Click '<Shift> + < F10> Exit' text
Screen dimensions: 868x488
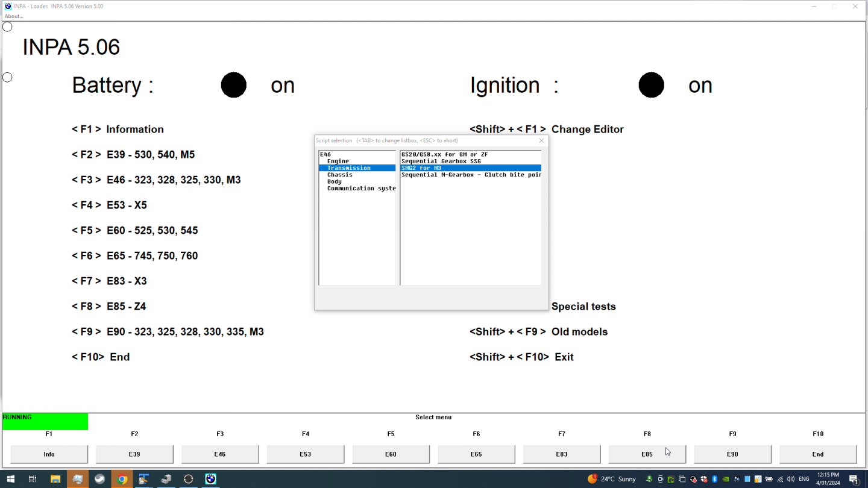[521, 357]
